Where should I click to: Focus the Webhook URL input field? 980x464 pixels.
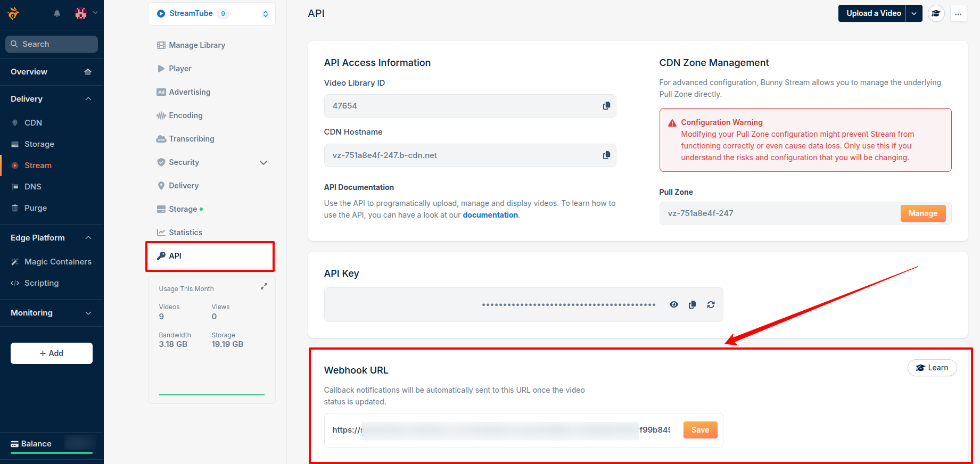pyautogui.click(x=500, y=430)
